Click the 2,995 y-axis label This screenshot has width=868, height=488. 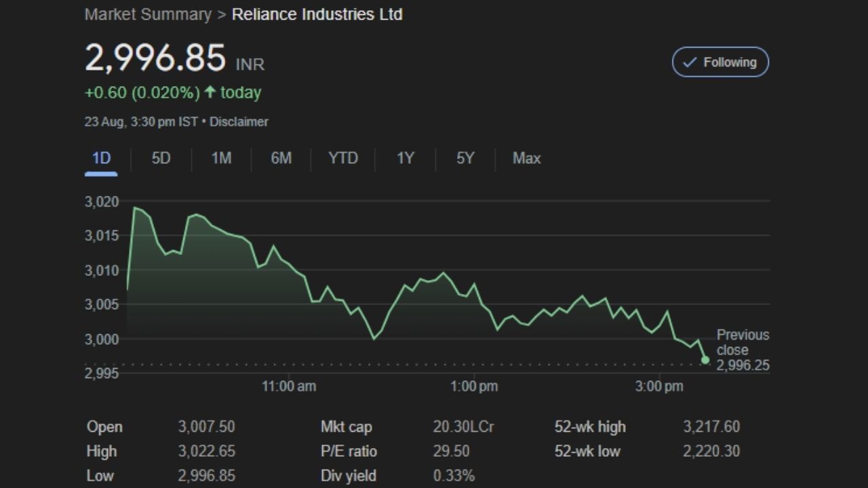click(x=102, y=373)
